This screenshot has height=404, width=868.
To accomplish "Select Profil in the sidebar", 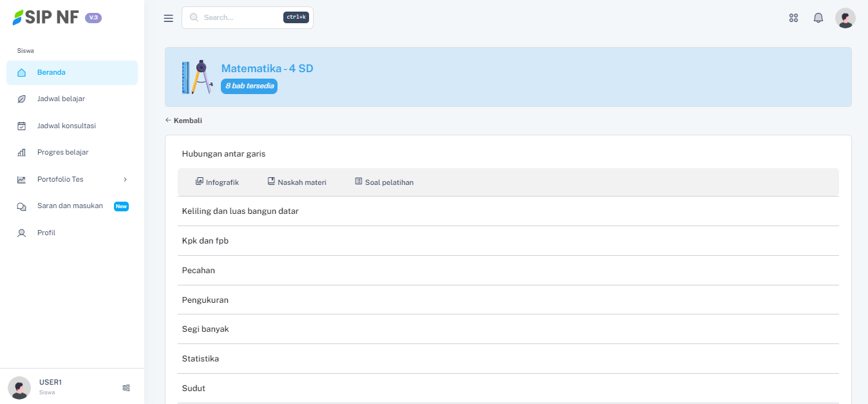I will coord(46,233).
